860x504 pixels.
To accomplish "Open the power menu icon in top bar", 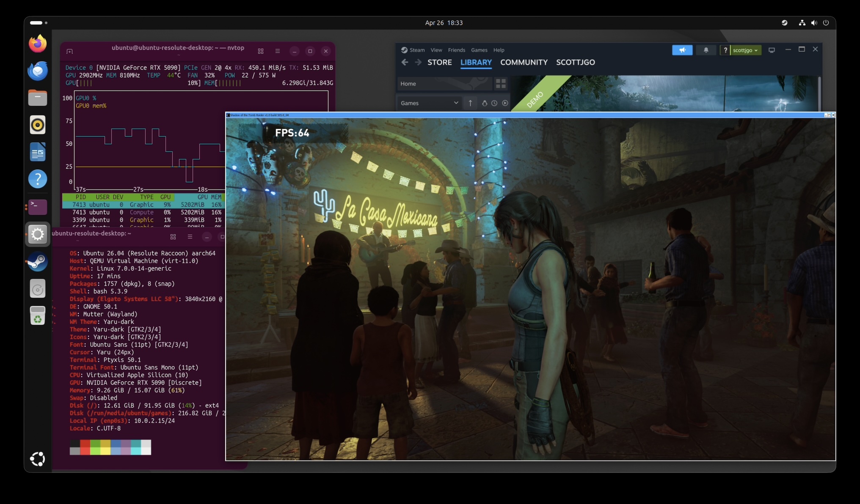I will [826, 23].
